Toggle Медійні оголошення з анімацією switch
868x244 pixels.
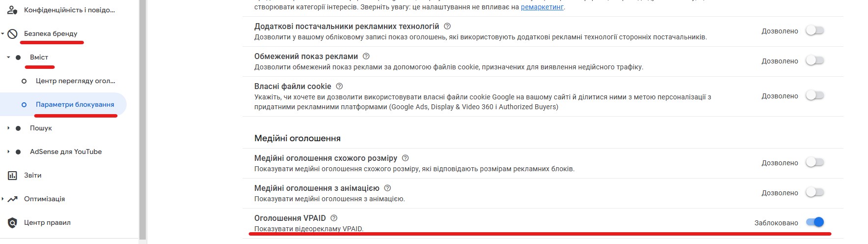click(x=815, y=192)
